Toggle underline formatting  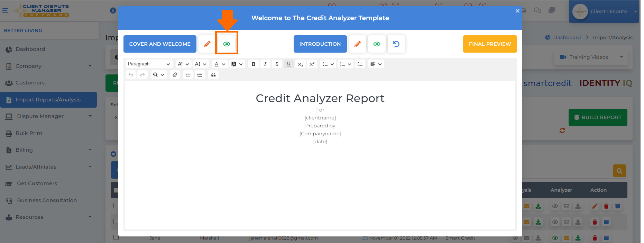coord(289,64)
